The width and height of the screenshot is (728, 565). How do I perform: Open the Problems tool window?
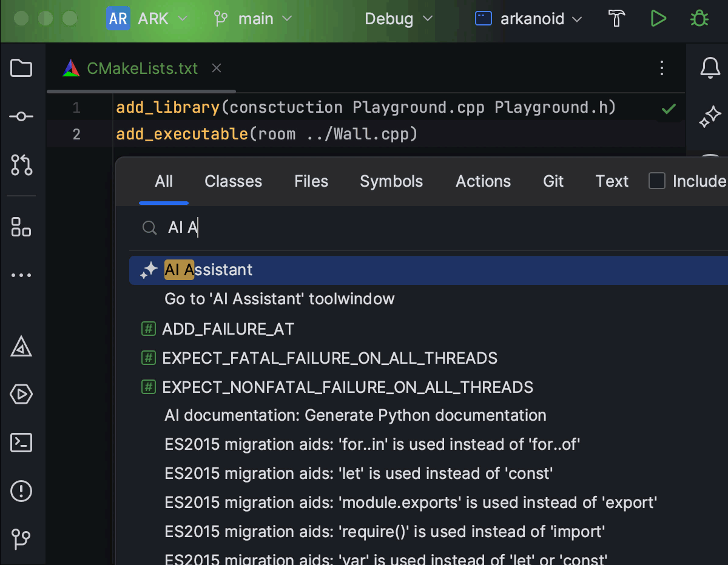pyautogui.click(x=21, y=490)
